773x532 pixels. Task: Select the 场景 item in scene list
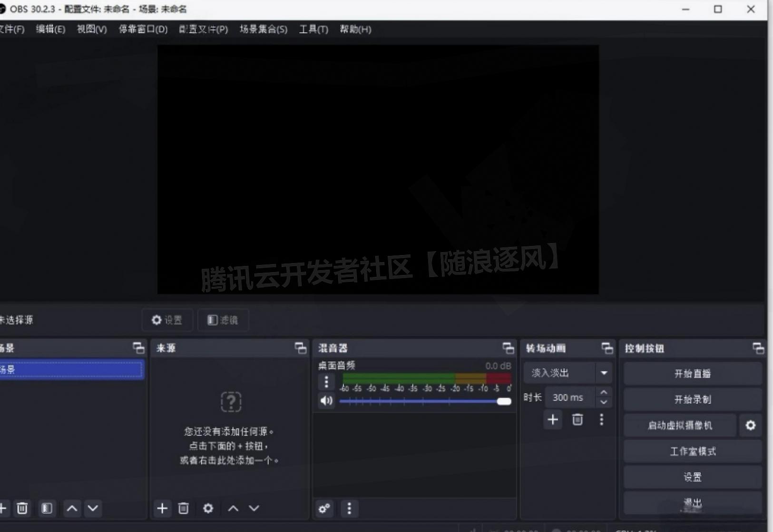(x=71, y=369)
